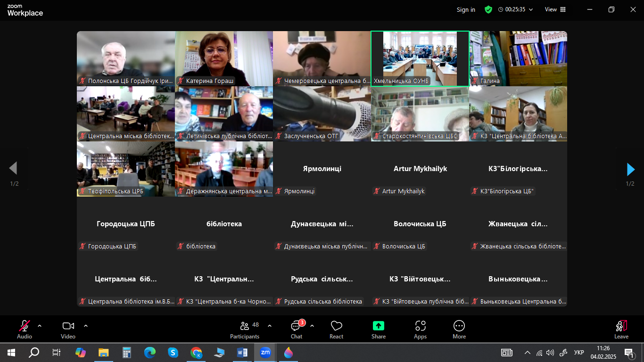Screen dimensions: 644x362
Task: Unmute the microphone with Audio button
Action: click(x=25, y=329)
